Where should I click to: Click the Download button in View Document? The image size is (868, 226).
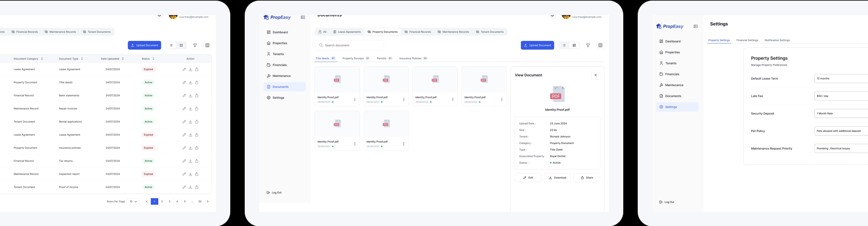tap(557, 178)
